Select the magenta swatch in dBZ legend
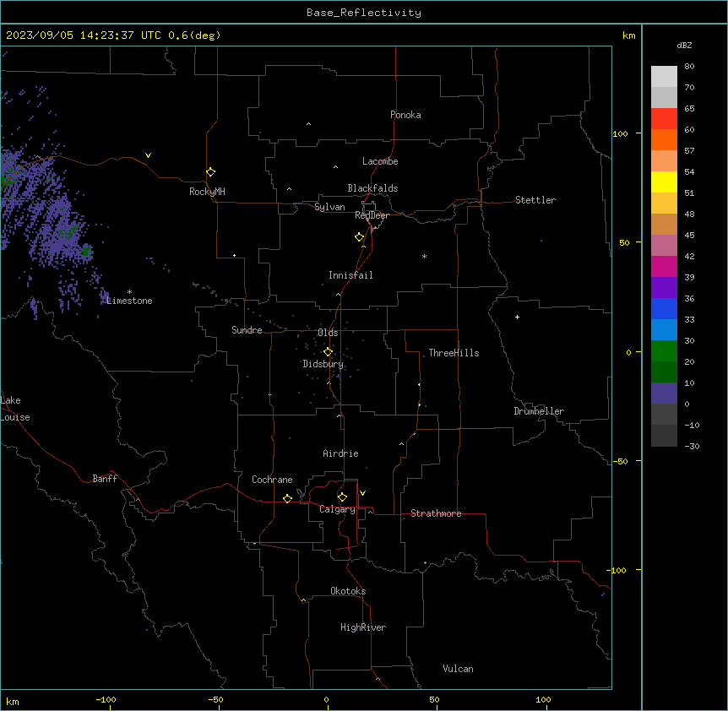 pyautogui.click(x=664, y=267)
